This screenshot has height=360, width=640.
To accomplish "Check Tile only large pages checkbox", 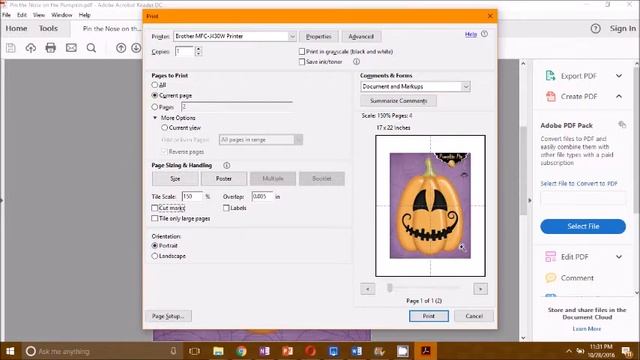I will click(x=155, y=218).
